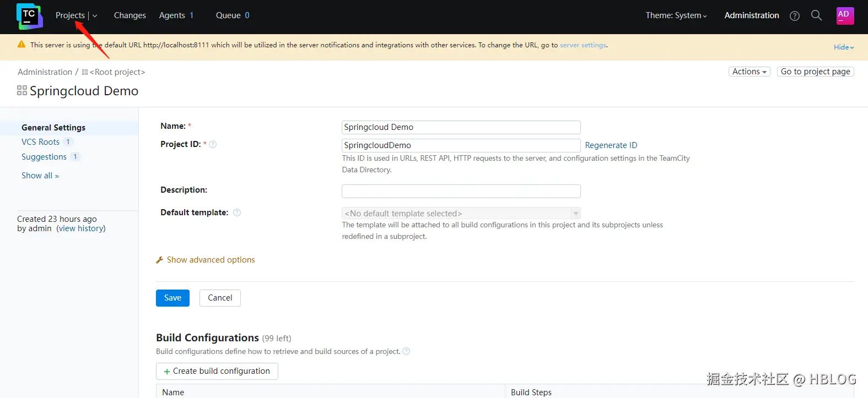
Task: Expand the Projects dropdown chevron
Action: [95, 16]
